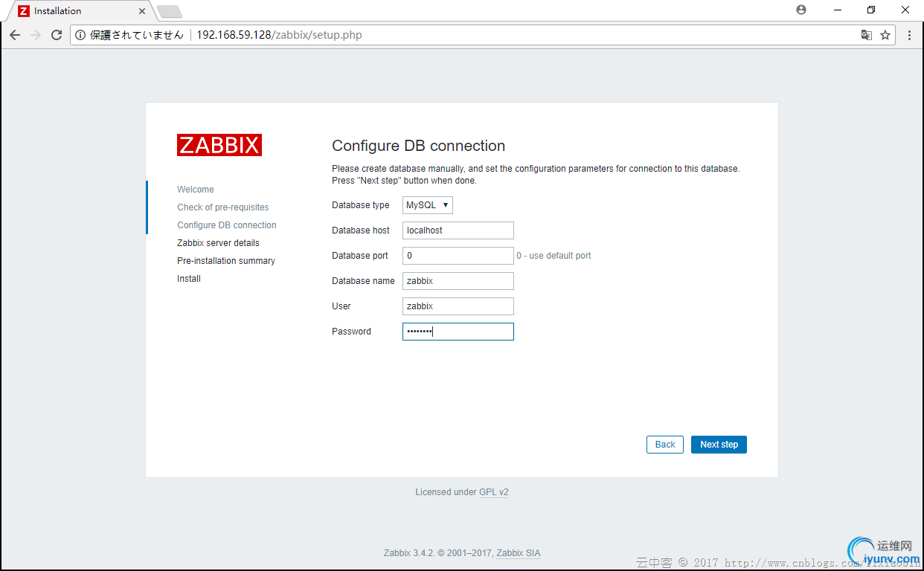Click the Database port label
This screenshot has width=924, height=571.
(360, 256)
